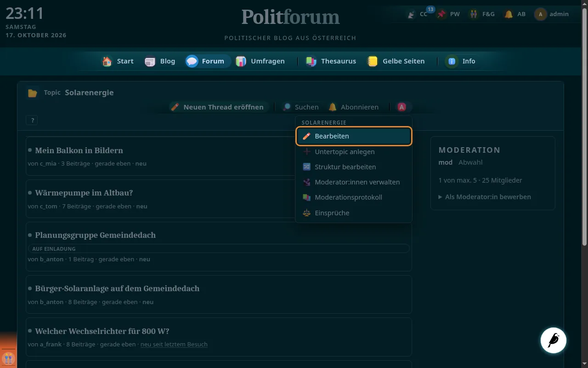Toggle the red admin menu button
The height and width of the screenshot is (368, 588).
(401, 107)
